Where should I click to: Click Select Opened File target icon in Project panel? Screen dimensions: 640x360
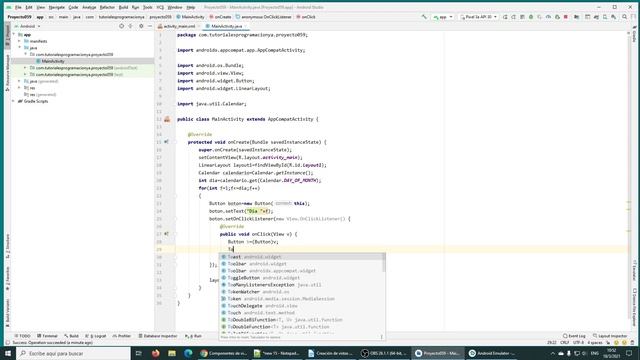(121, 26)
